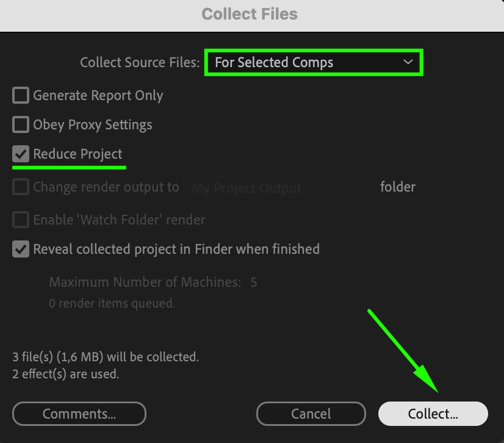
Task: Click the Collect Files title text
Action: (x=250, y=14)
